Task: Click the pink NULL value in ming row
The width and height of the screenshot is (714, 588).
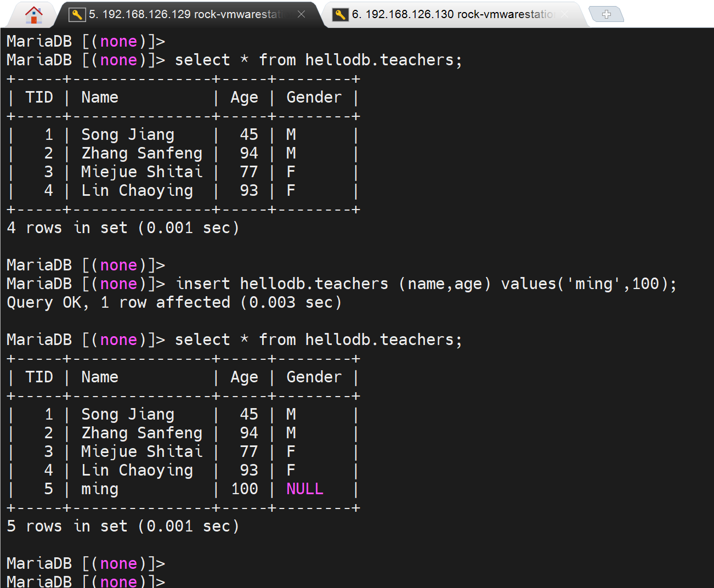Action: [x=305, y=489]
